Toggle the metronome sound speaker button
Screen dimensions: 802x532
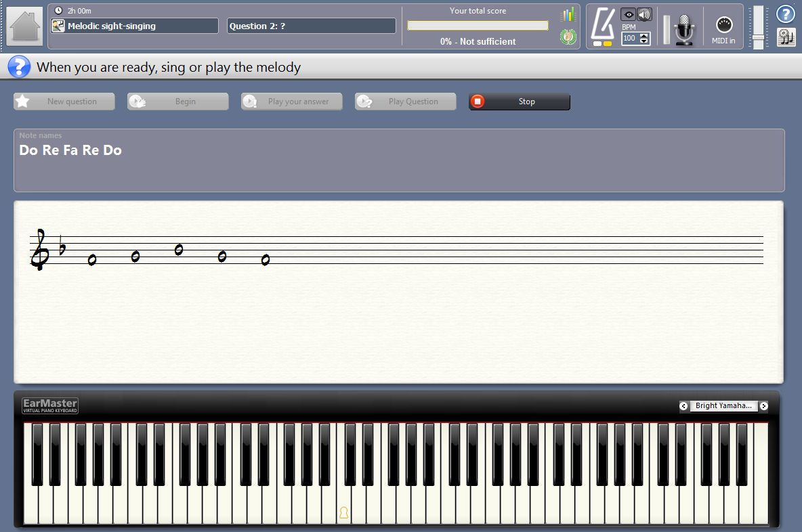[644, 14]
